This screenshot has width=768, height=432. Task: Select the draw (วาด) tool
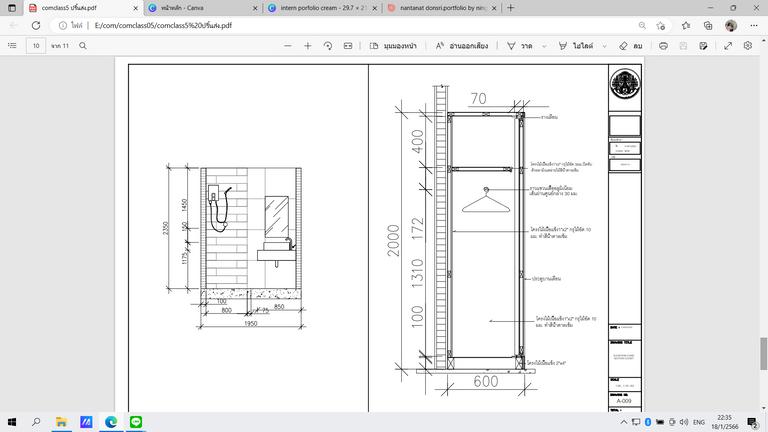(x=520, y=46)
